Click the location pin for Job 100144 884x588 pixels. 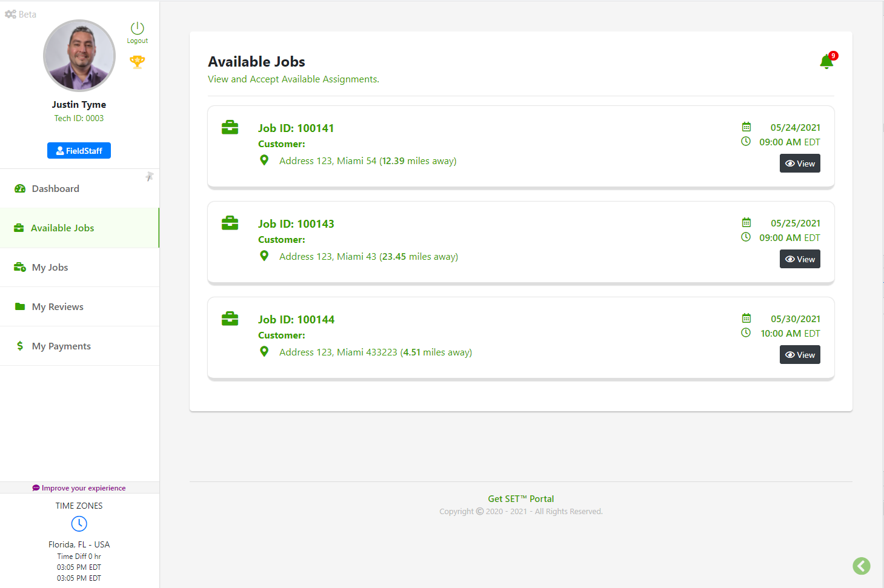pyautogui.click(x=264, y=352)
